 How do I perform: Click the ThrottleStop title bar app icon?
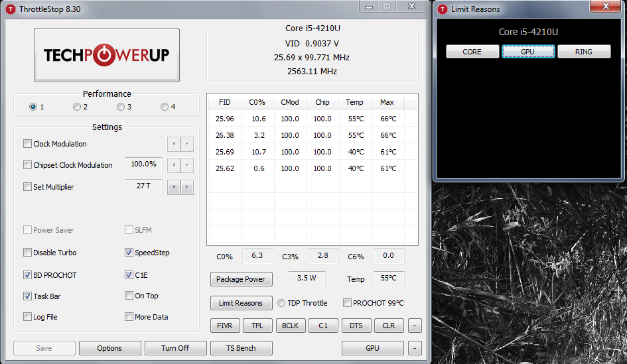[11, 9]
